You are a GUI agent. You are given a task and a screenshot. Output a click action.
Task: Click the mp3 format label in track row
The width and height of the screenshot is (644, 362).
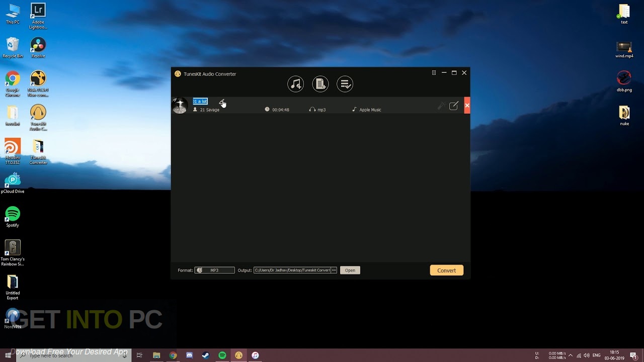(321, 110)
